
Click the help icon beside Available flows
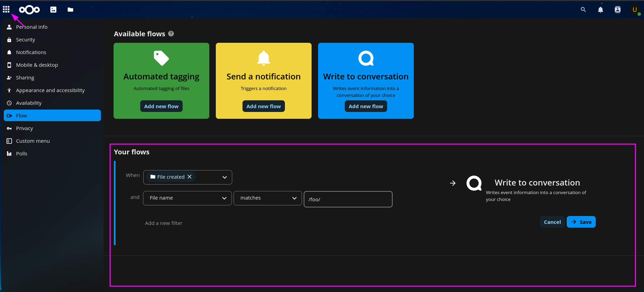point(171,34)
